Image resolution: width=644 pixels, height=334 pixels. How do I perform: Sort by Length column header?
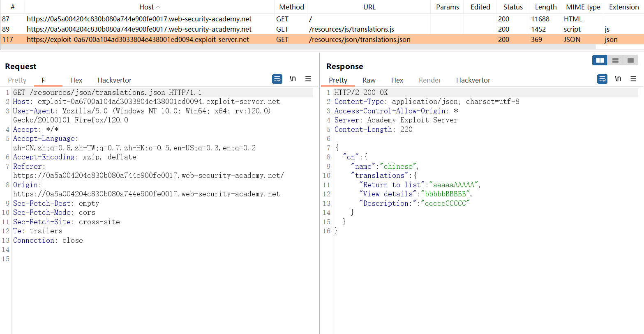coord(546,7)
